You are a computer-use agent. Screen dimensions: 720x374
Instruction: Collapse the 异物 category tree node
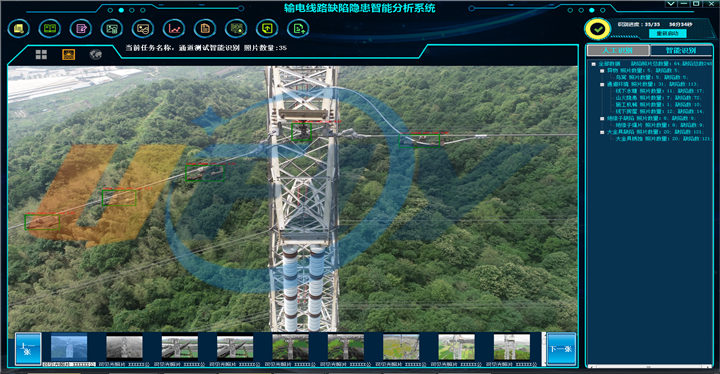pyautogui.click(x=602, y=71)
